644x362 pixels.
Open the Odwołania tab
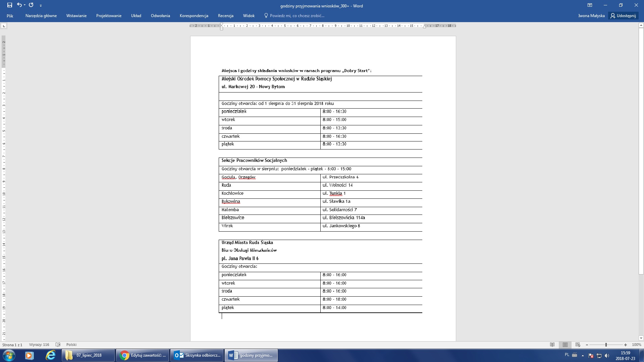click(160, 16)
